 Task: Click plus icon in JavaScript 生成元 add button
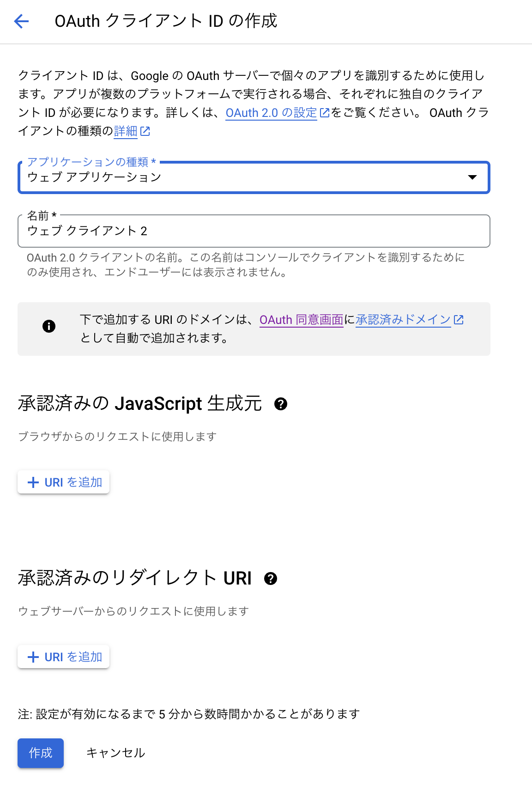(33, 482)
